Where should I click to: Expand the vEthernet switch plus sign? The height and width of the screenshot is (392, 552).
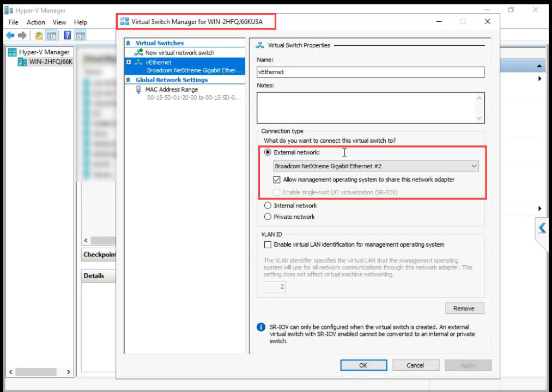[129, 62]
